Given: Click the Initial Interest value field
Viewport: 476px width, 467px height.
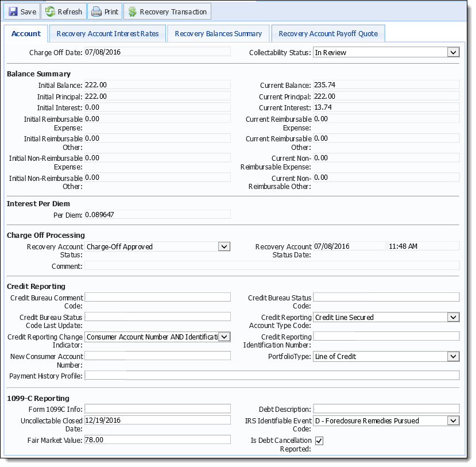Looking at the screenshot, I should pos(157,107).
